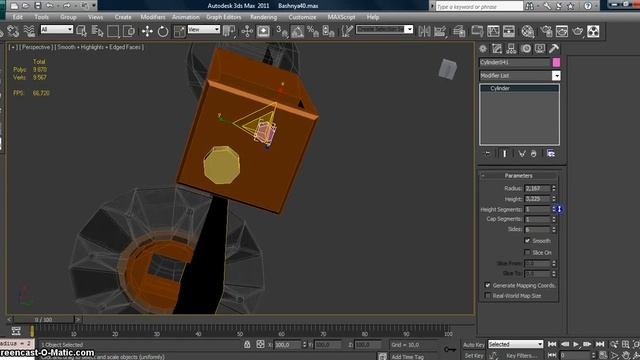Enable the Slice On checkbox

click(x=527, y=252)
